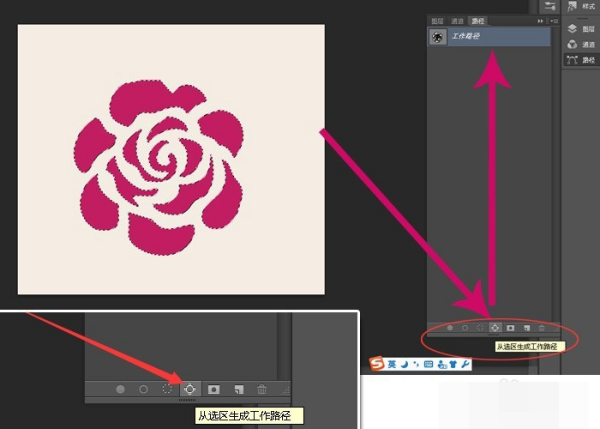This screenshot has width=600, height=429.
Task: Click the 路径 button in right dock
Action: [x=580, y=59]
